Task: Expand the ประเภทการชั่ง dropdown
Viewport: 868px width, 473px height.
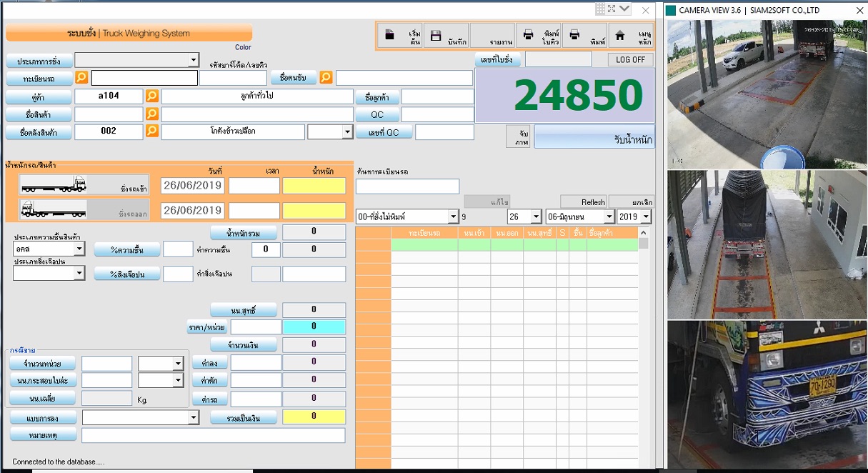Action: pyautogui.click(x=193, y=60)
